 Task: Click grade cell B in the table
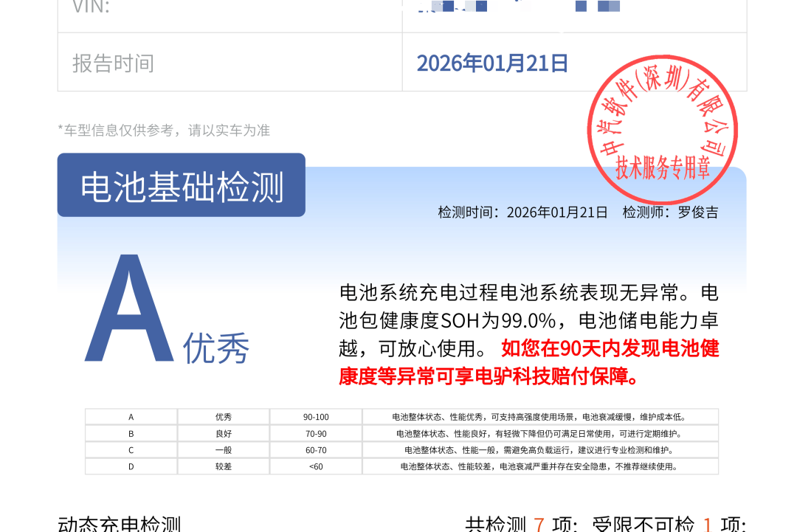click(x=131, y=434)
